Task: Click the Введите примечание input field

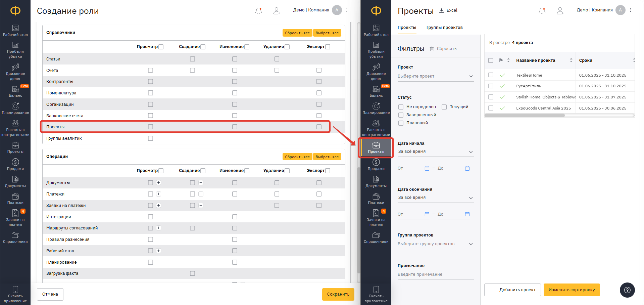Action: coord(435,274)
